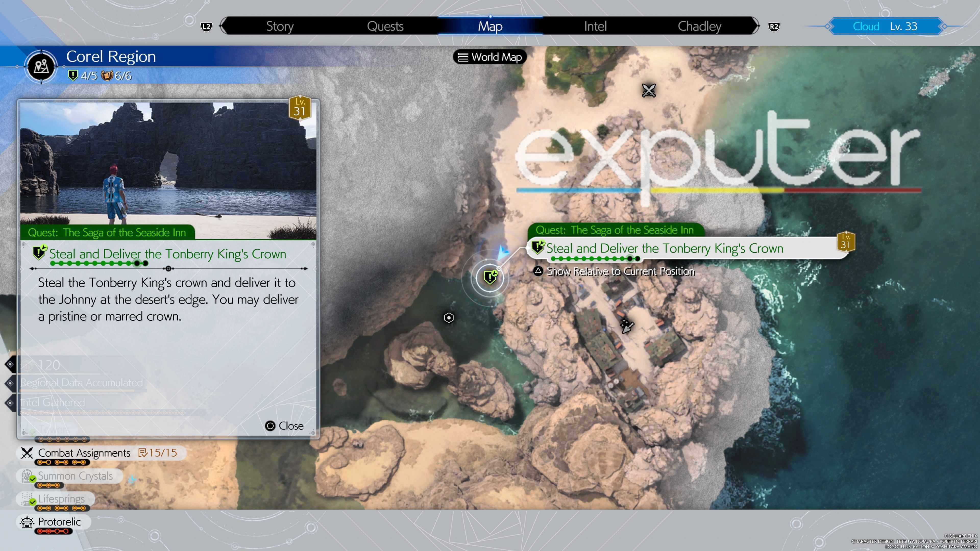Click Show Relative to Current Position
The height and width of the screenshot is (551, 980).
click(620, 271)
